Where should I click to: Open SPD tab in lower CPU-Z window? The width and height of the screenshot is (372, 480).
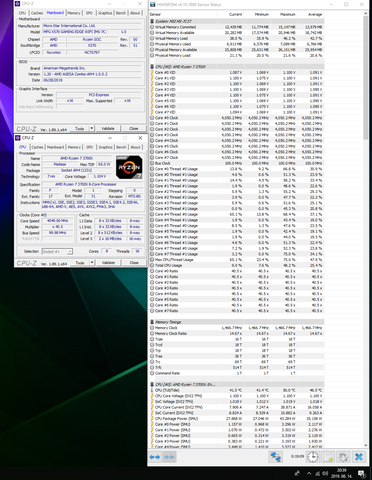click(89, 147)
